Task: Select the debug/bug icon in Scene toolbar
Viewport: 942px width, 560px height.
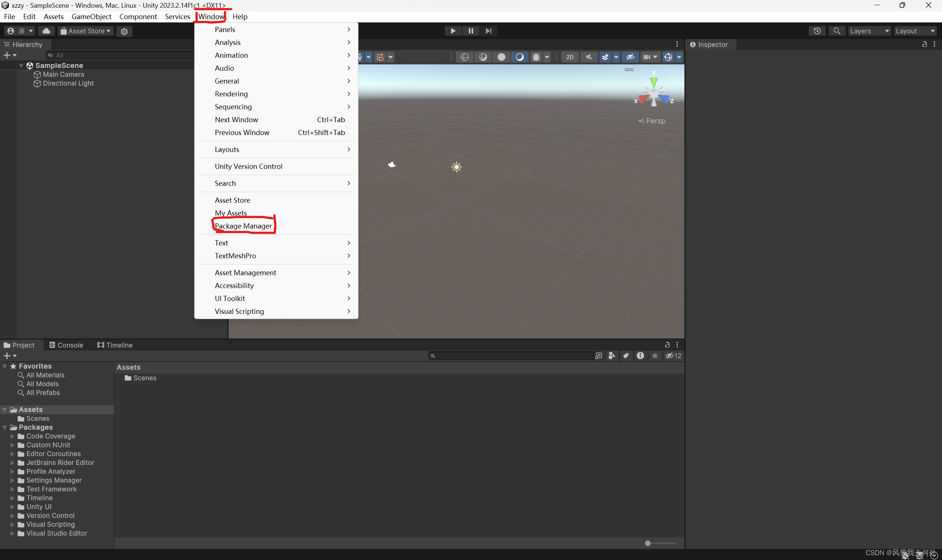Action: 536,57
